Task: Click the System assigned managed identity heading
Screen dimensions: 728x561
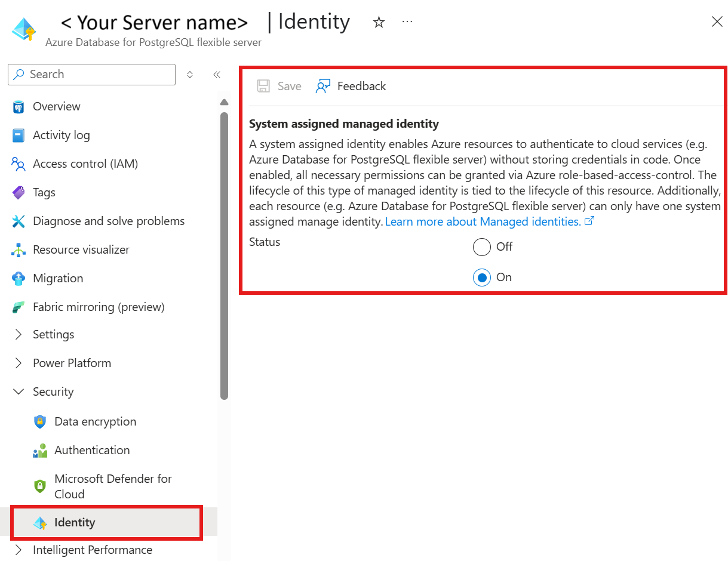Action: tap(344, 124)
